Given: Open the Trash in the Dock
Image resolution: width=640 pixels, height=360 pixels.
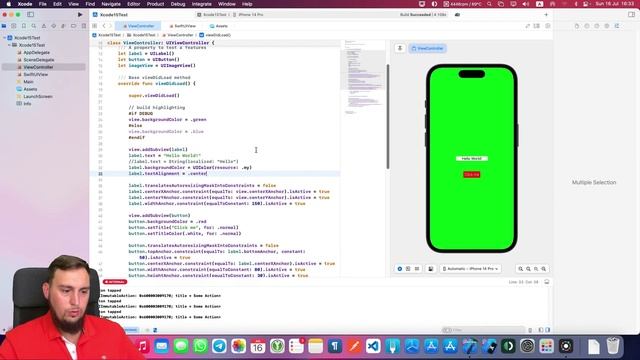Looking at the screenshot, I should coord(613,346).
